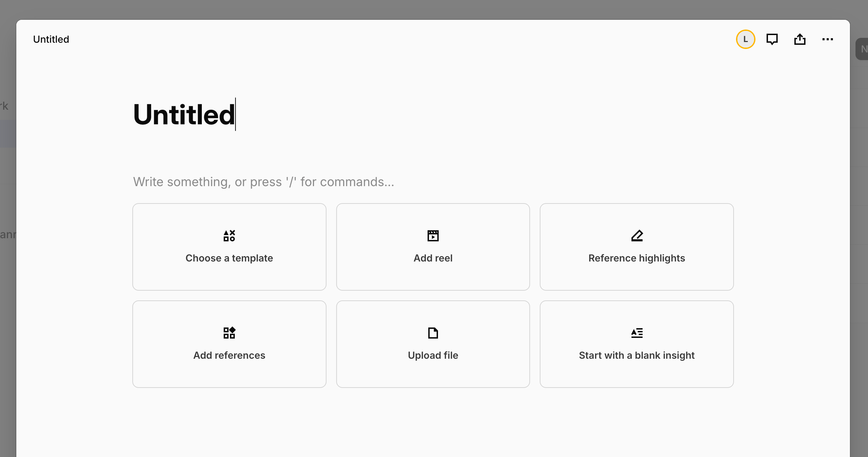Click the upload file document icon
The height and width of the screenshot is (457, 868).
click(x=433, y=333)
